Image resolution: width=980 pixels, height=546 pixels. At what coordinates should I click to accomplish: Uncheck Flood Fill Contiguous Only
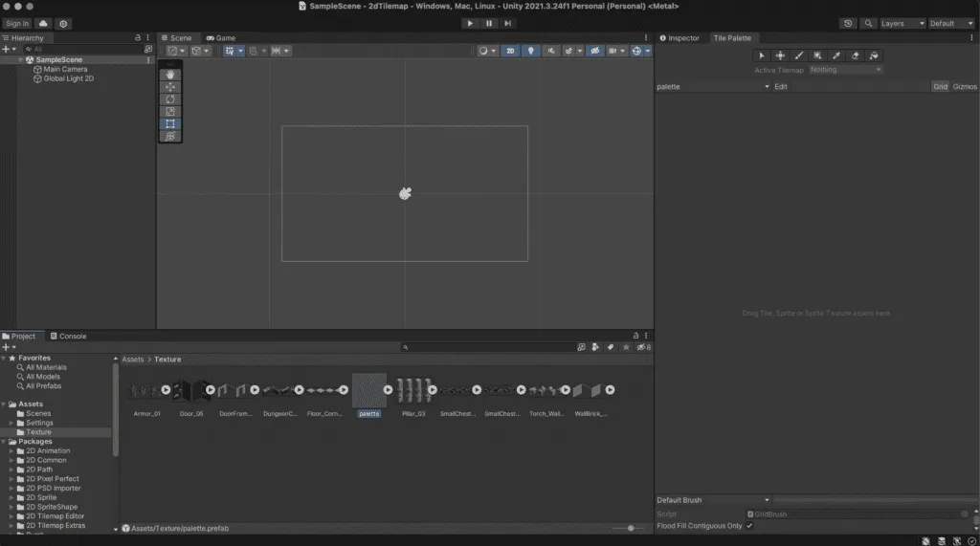tap(749, 526)
